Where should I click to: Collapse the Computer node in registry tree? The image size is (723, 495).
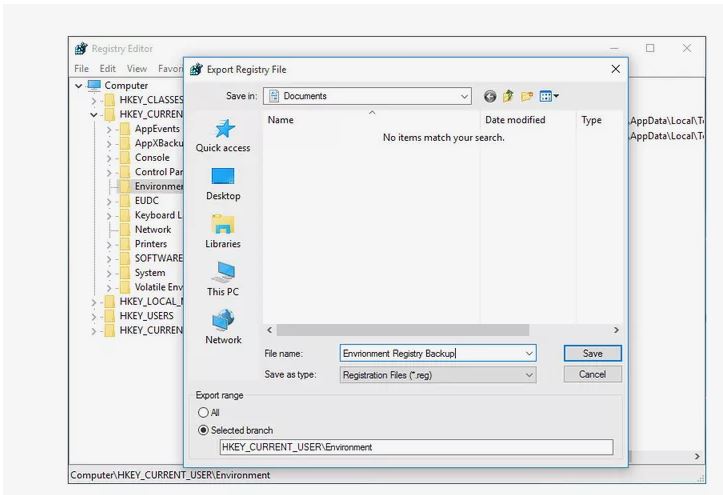tap(79, 86)
